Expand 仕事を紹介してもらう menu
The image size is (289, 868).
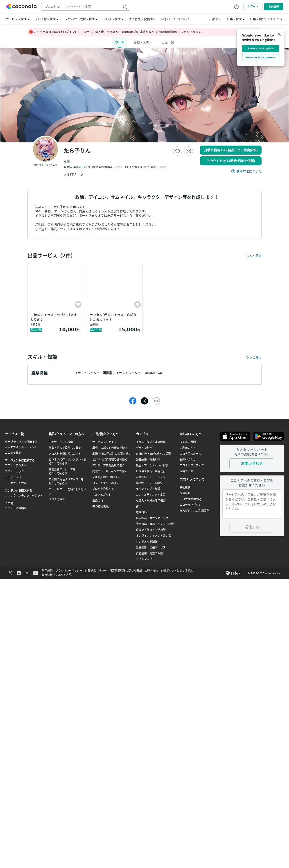[266, 19]
